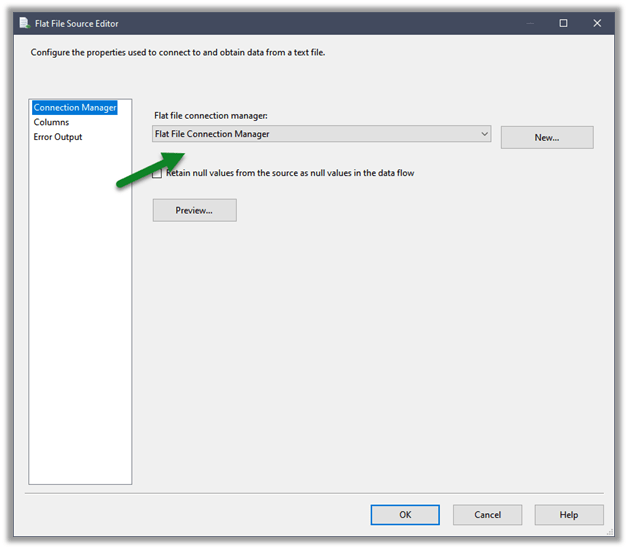The image size is (628, 549).
Task: Close the Flat File Source Editor dialog
Action: pos(597,22)
